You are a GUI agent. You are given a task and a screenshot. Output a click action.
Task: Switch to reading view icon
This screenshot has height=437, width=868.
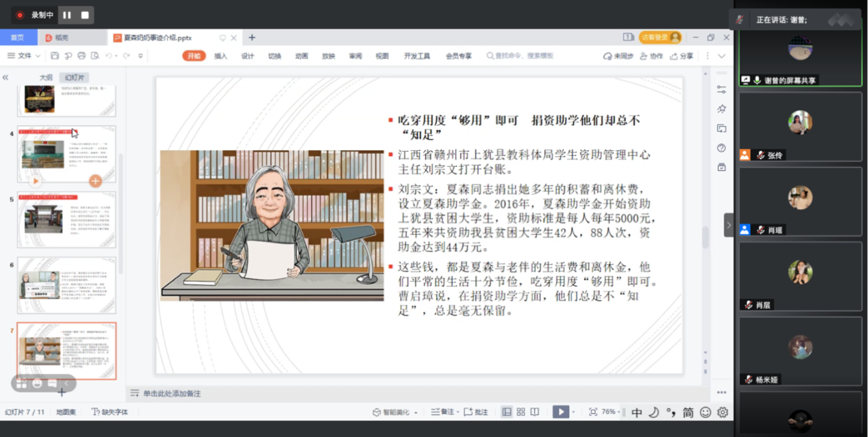[x=535, y=412]
